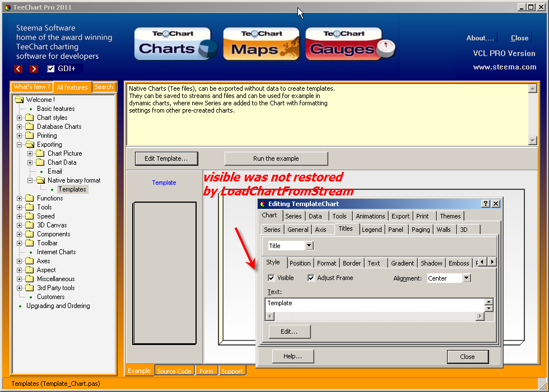This screenshot has width=549, height=392.
Task: Select the Templates tree item
Action: pyautogui.click(x=72, y=189)
